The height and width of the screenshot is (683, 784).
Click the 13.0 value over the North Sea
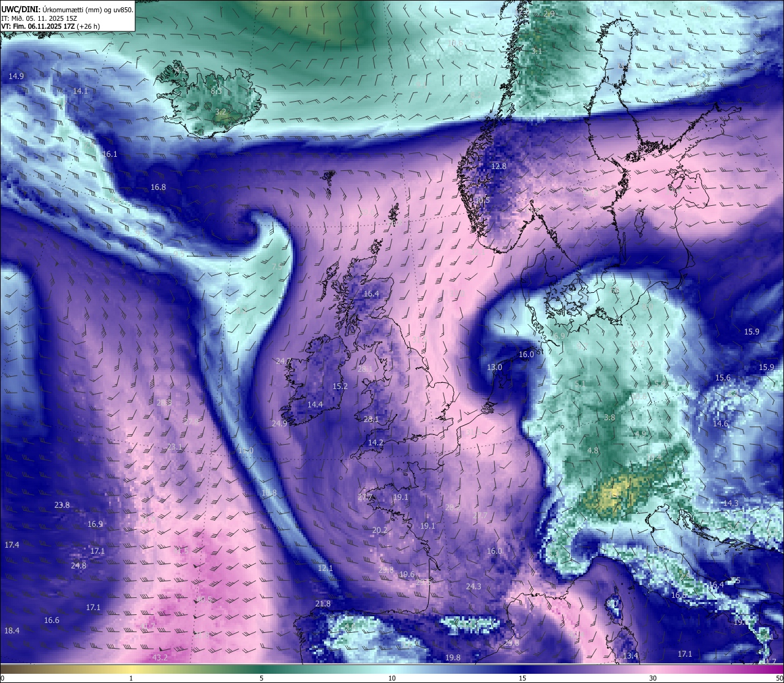pyautogui.click(x=494, y=367)
